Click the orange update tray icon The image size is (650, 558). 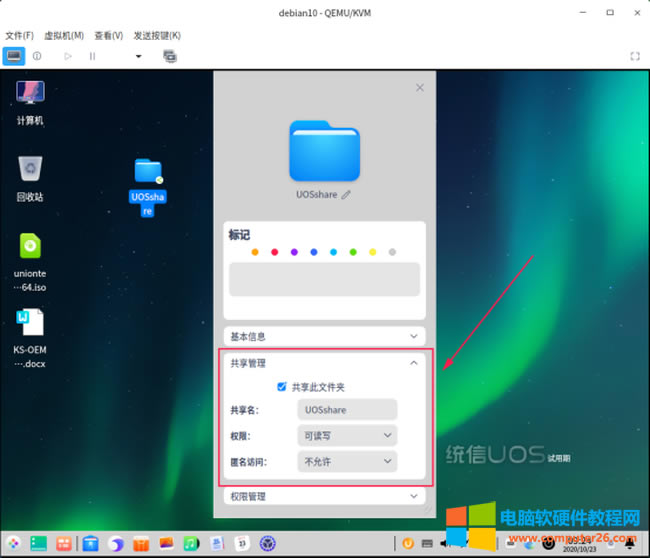tap(408, 543)
